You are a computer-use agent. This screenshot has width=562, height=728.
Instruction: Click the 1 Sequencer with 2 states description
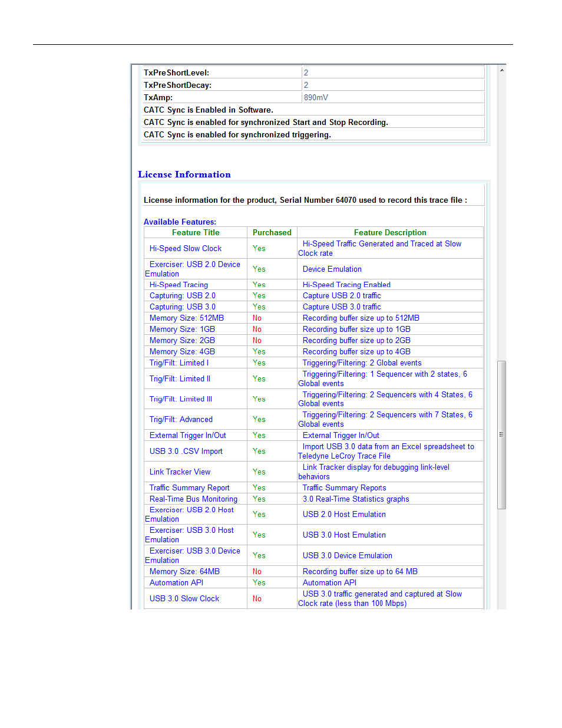coord(383,379)
